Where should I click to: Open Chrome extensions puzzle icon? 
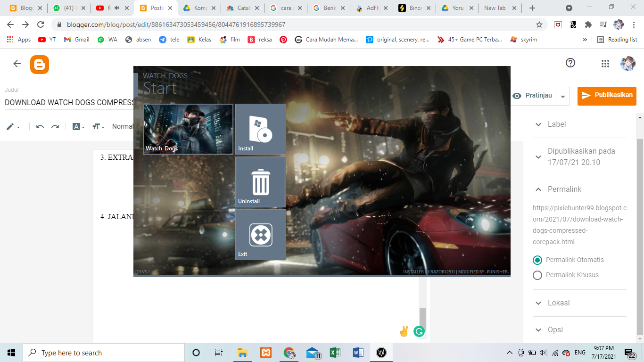(x=588, y=25)
